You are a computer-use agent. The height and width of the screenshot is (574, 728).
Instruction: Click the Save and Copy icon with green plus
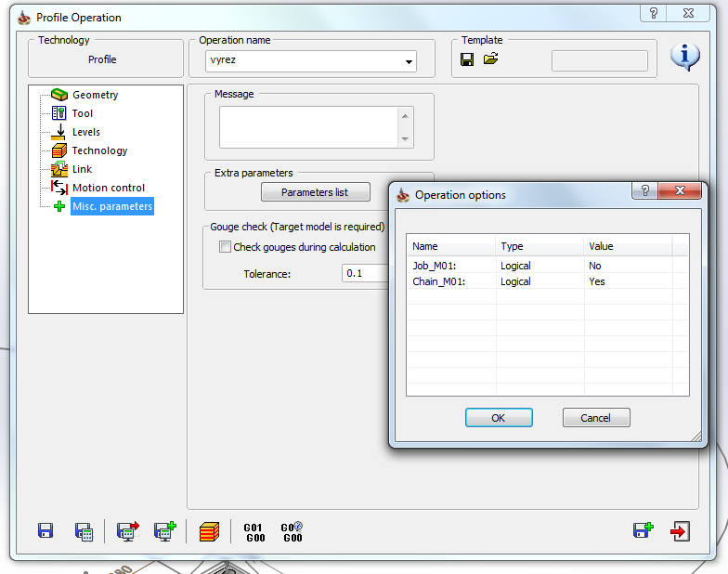165,531
